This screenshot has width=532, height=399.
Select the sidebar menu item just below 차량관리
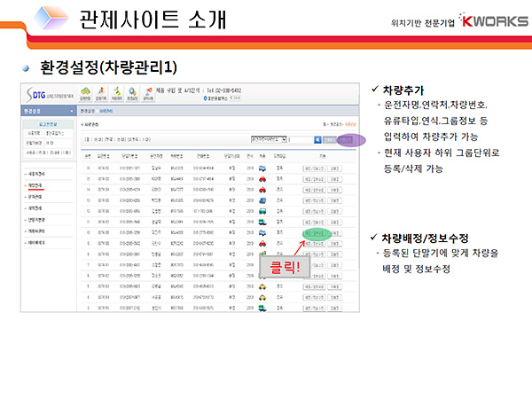pos(35,197)
